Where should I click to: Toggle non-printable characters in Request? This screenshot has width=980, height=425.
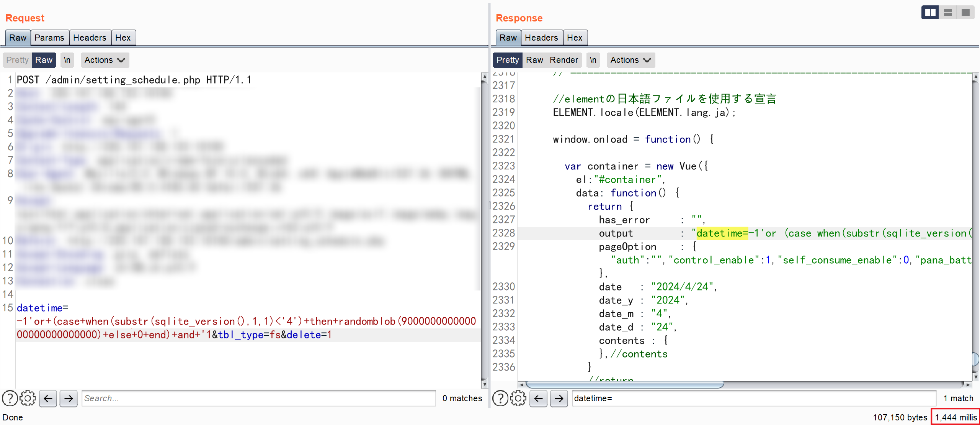coord(67,60)
